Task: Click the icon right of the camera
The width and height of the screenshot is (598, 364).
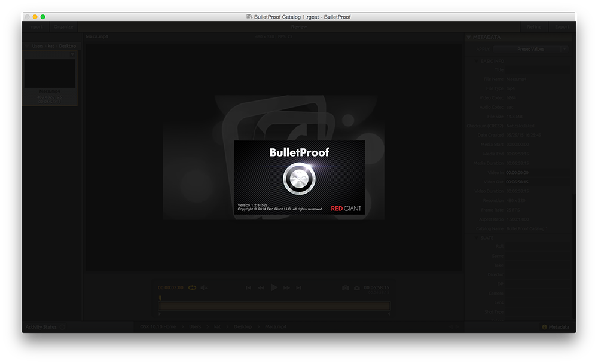Action: [x=356, y=287]
